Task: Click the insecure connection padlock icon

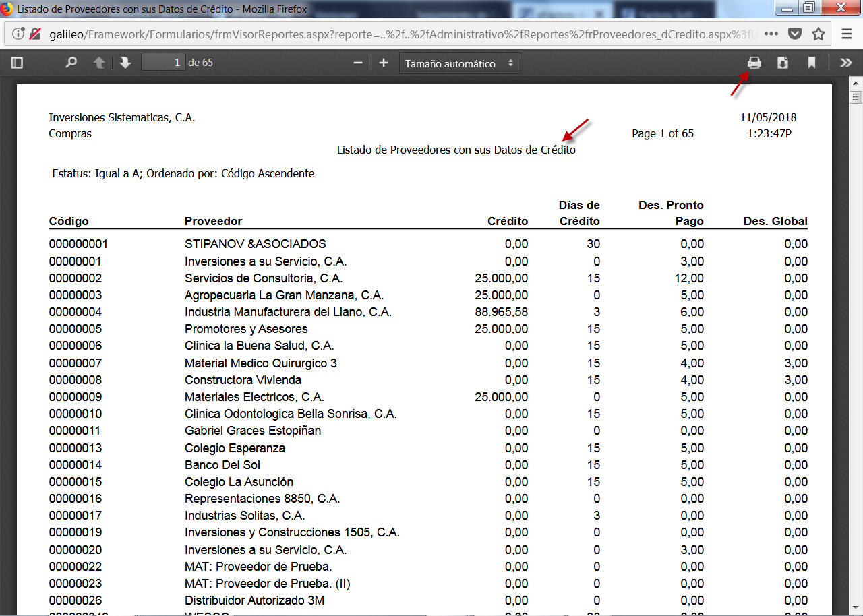Action: click(x=35, y=34)
